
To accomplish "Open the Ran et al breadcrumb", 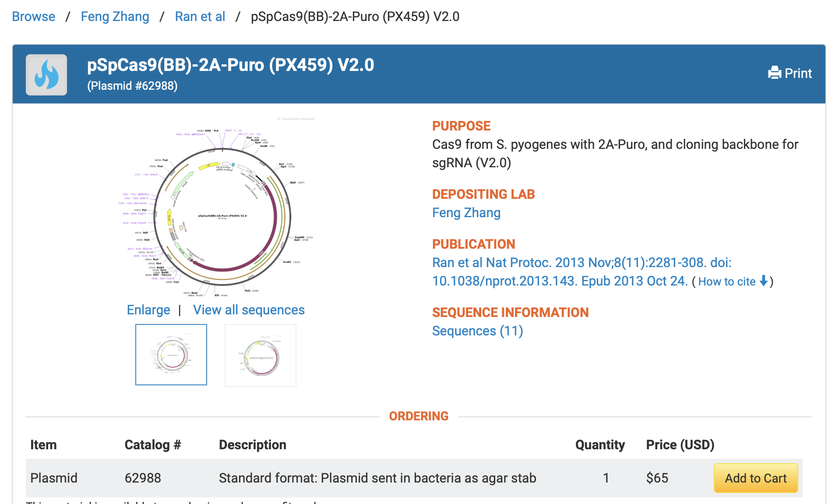I will point(200,17).
